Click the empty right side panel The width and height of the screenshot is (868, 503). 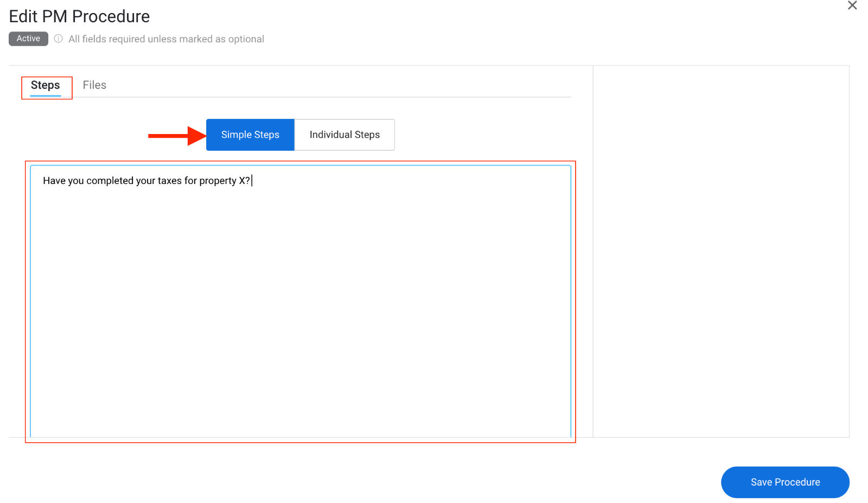720,250
